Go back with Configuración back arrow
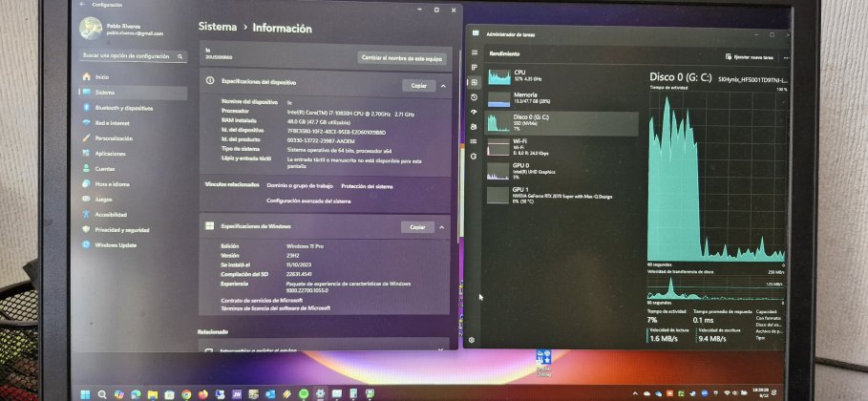Screen dimensions: 868x401 [82, 5]
